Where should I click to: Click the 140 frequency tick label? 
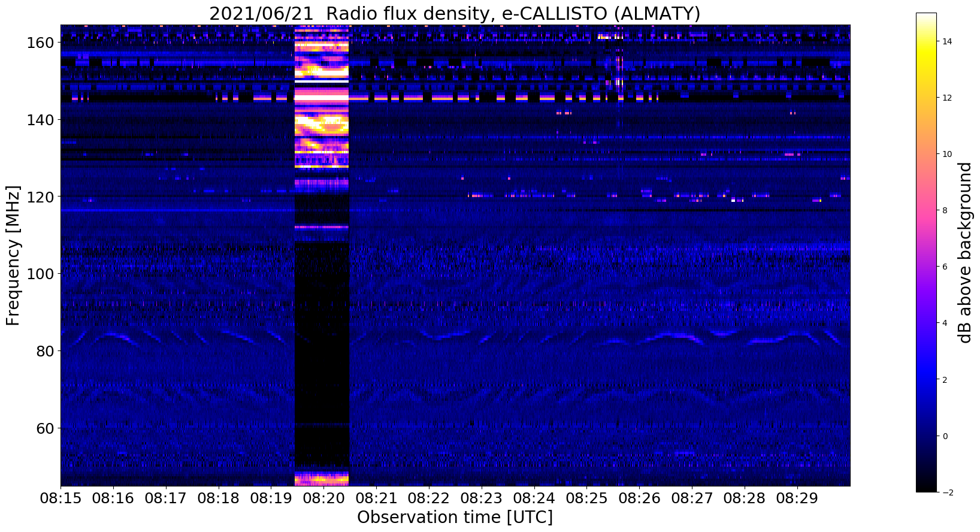point(41,120)
